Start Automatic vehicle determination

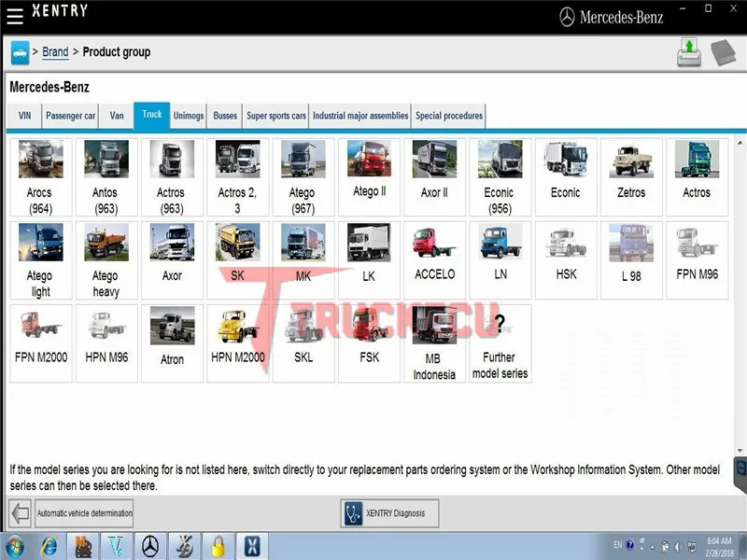coord(84,512)
